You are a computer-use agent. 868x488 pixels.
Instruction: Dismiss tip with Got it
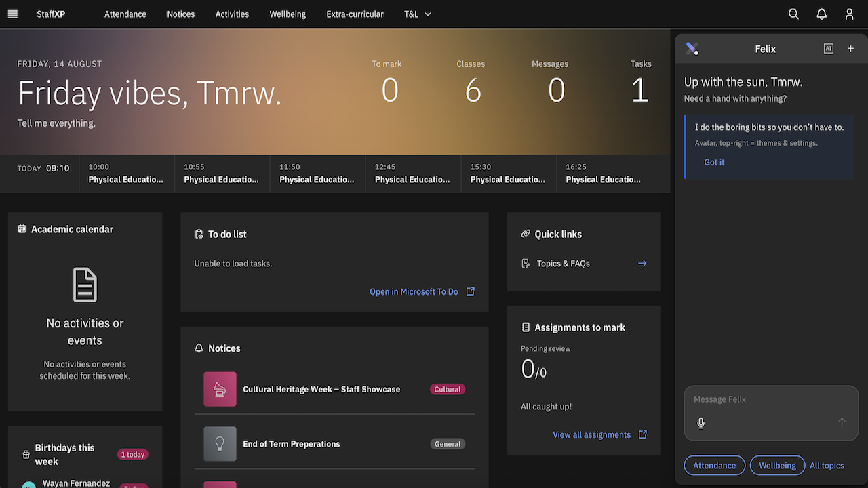714,163
